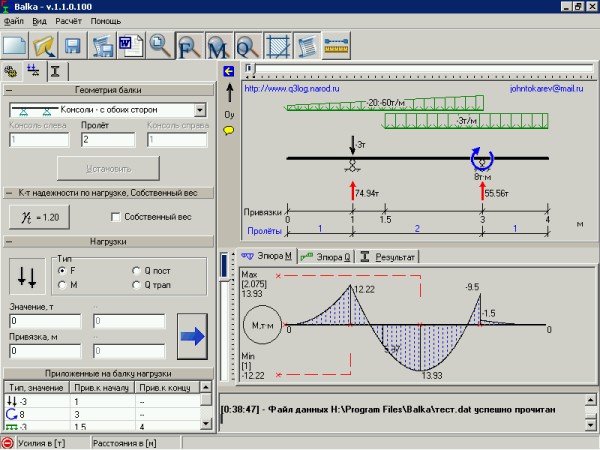Open the Вид menu
The image size is (600, 450).
click(x=39, y=21)
